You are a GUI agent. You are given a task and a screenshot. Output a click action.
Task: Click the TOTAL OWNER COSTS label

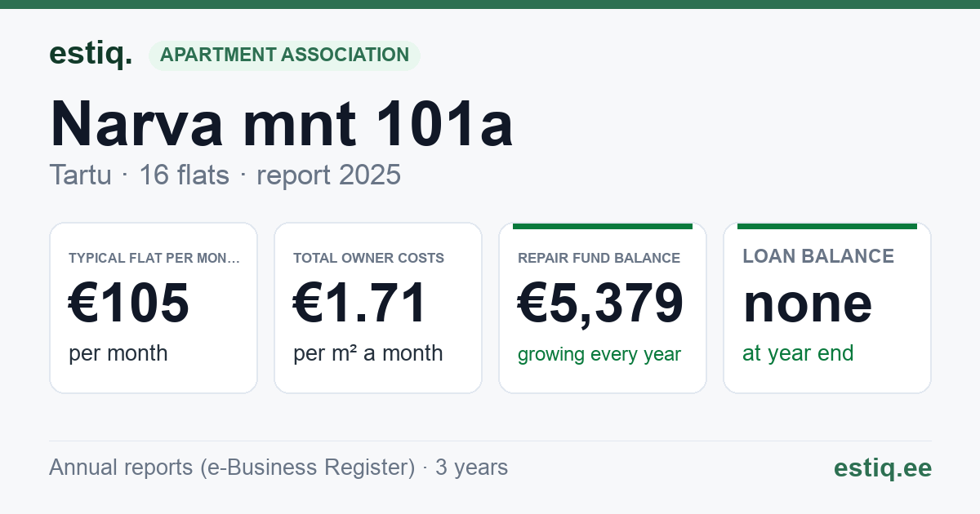tap(368, 259)
